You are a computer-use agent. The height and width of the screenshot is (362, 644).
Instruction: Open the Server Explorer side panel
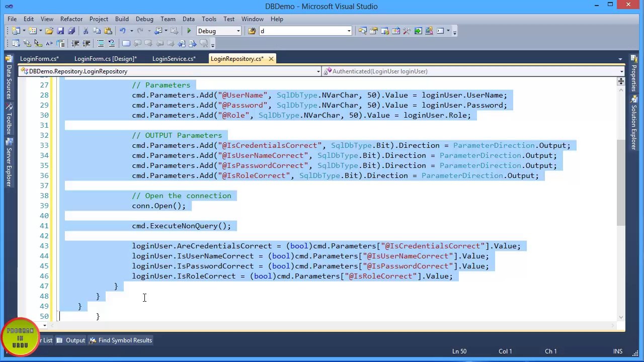pyautogui.click(x=9, y=163)
